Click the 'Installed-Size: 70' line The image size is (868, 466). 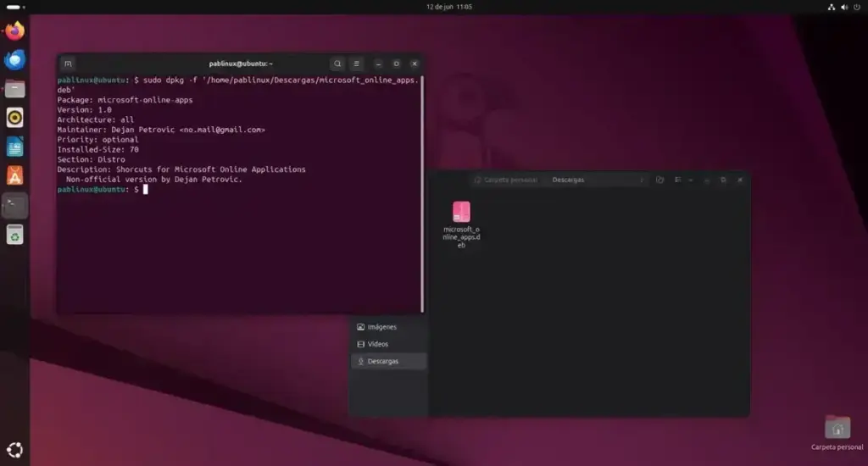click(98, 149)
